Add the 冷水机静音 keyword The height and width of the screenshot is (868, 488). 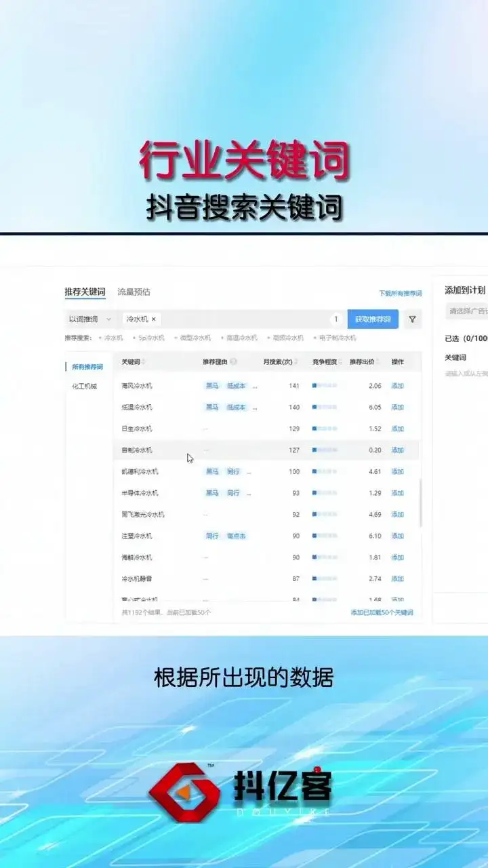tap(397, 579)
